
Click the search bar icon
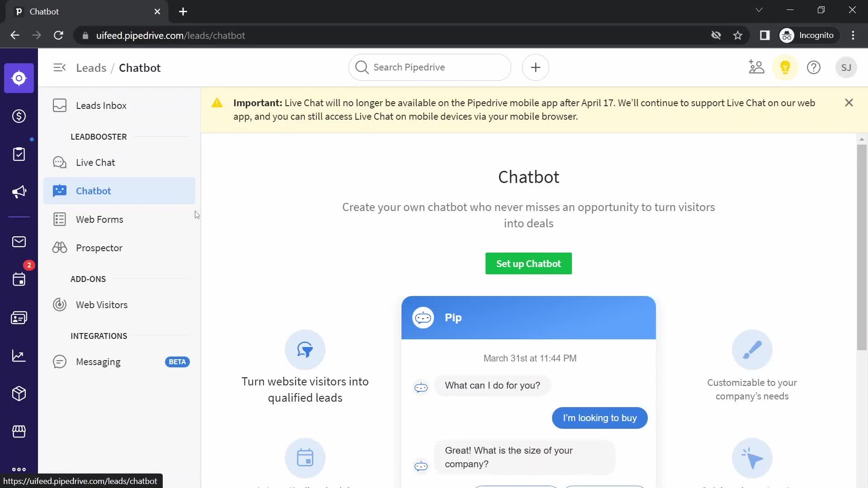[x=361, y=67]
